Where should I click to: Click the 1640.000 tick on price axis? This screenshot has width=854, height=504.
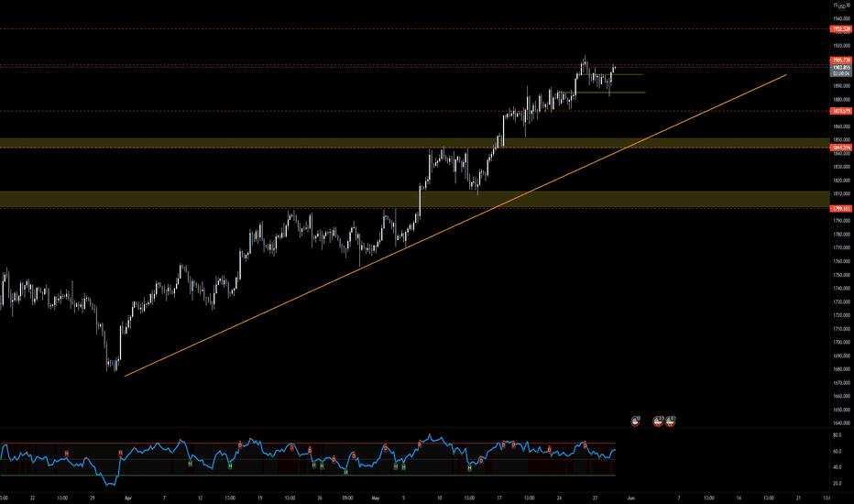842,423
